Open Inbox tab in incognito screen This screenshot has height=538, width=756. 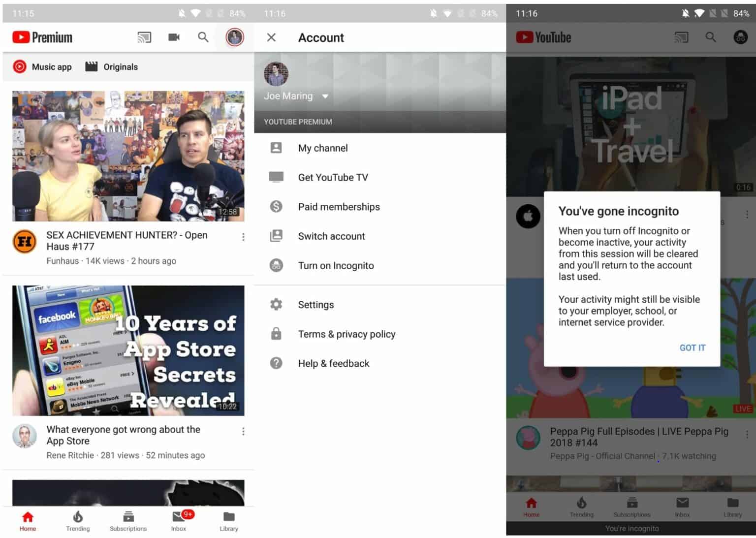tap(682, 507)
